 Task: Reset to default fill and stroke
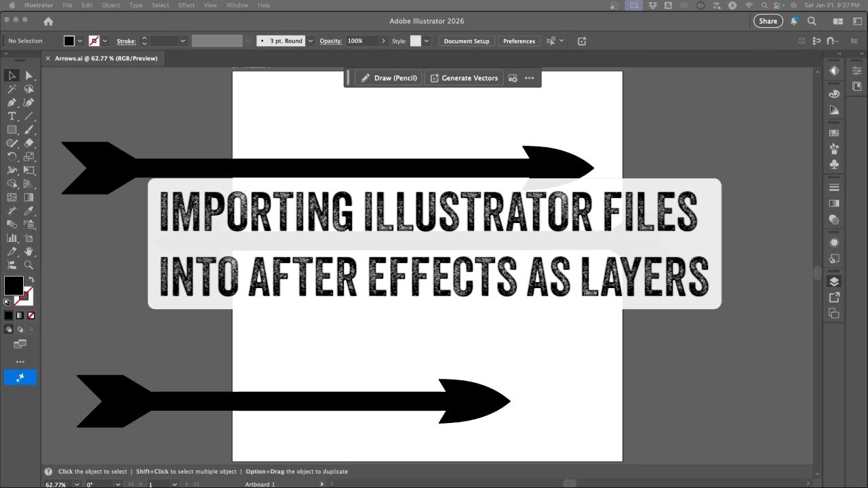tap(7, 302)
